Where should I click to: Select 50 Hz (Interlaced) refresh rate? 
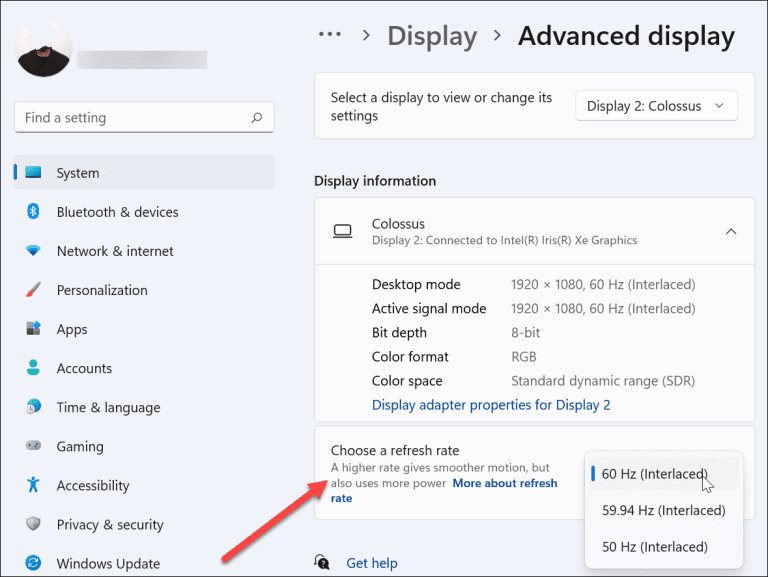[x=664, y=547]
